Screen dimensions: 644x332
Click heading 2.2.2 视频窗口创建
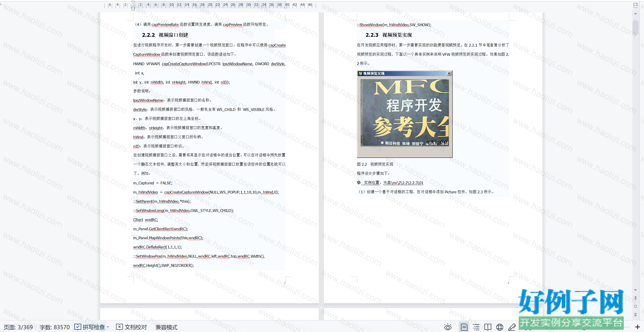pos(165,35)
